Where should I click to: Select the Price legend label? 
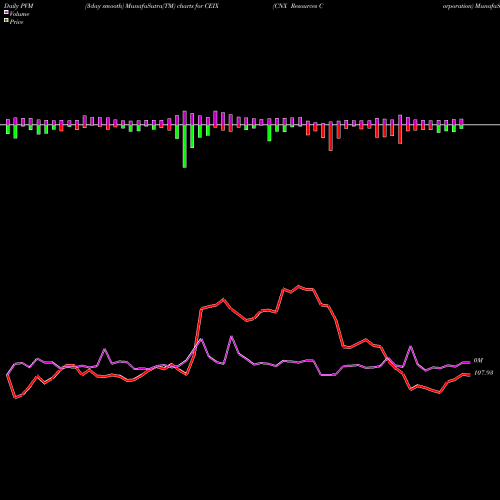[x=16, y=22]
